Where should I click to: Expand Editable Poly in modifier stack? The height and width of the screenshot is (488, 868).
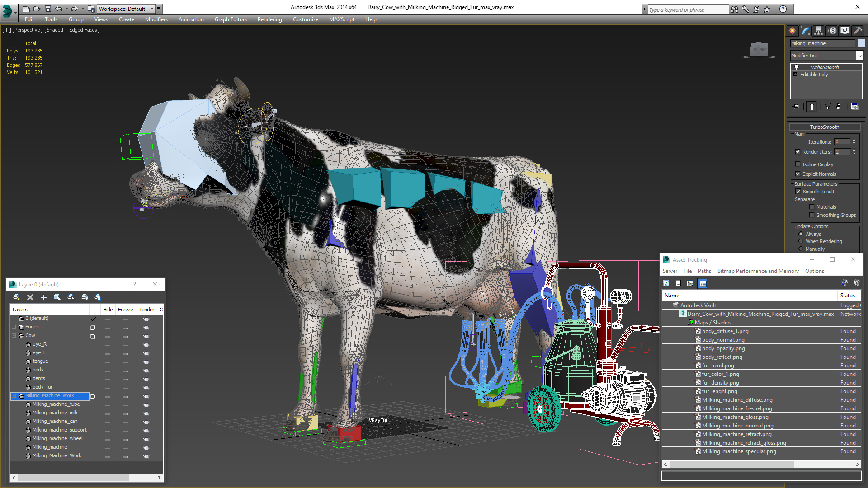tap(796, 75)
